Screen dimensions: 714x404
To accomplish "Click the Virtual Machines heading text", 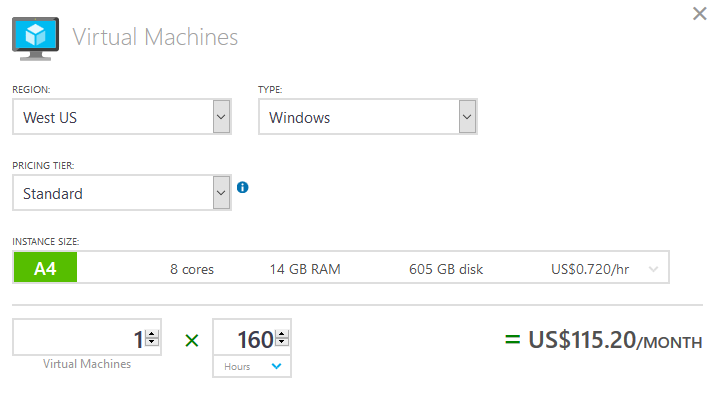I will (155, 37).
